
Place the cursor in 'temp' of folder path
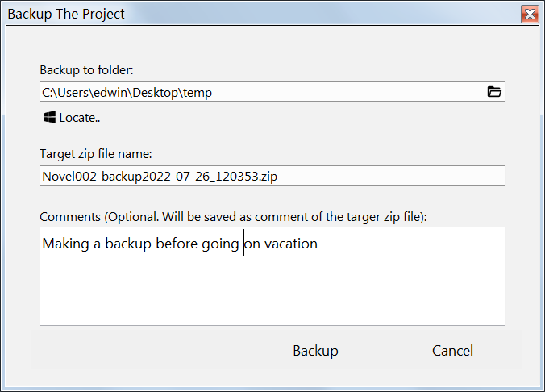tap(197, 93)
